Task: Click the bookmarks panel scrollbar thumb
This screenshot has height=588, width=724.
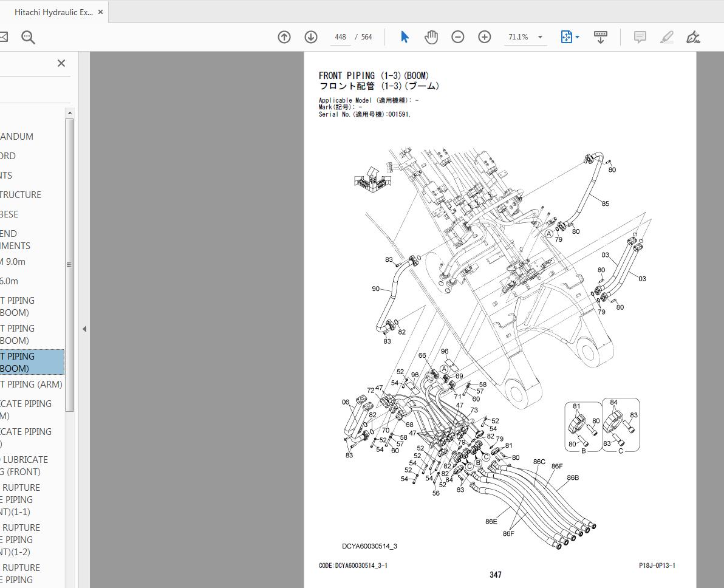Action: [x=70, y=265]
